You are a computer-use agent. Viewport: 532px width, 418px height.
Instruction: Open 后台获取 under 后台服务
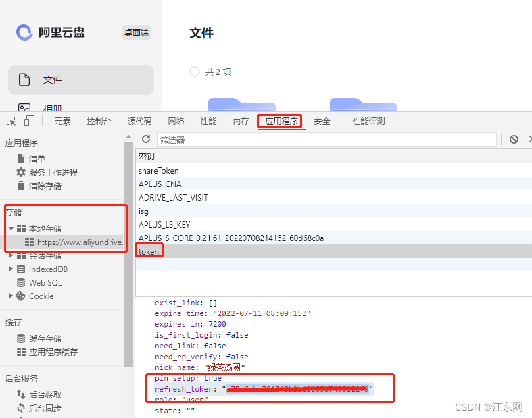(x=45, y=394)
